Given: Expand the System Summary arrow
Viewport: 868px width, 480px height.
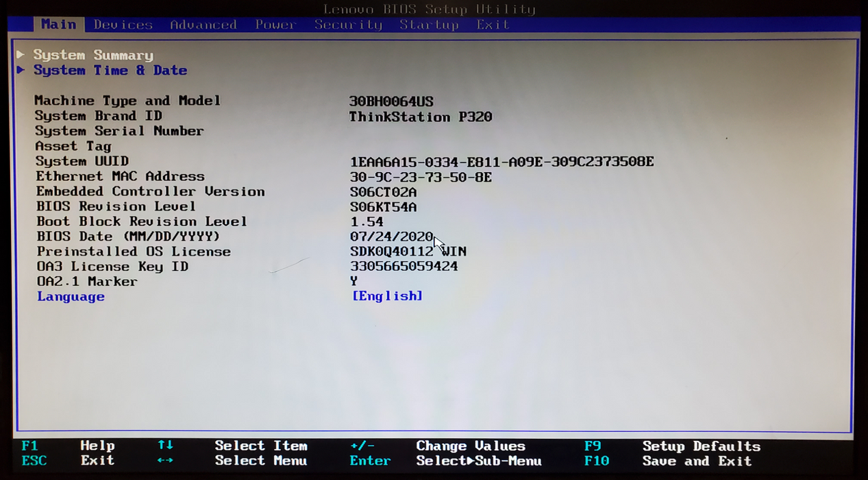Looking at the screenshot, I should [x=21, y=54].
